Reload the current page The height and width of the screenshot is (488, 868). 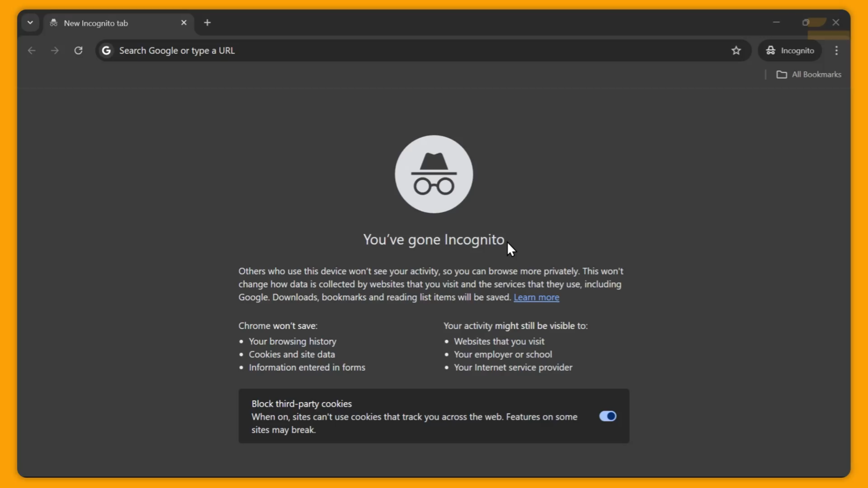[78, 51]
